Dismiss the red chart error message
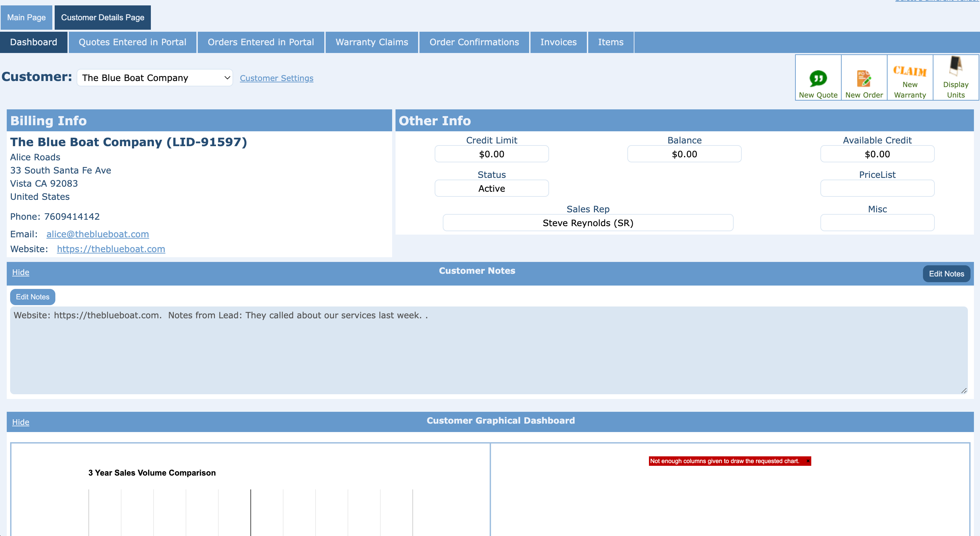This screenshot has width=980, height=536. click(808, 461)
